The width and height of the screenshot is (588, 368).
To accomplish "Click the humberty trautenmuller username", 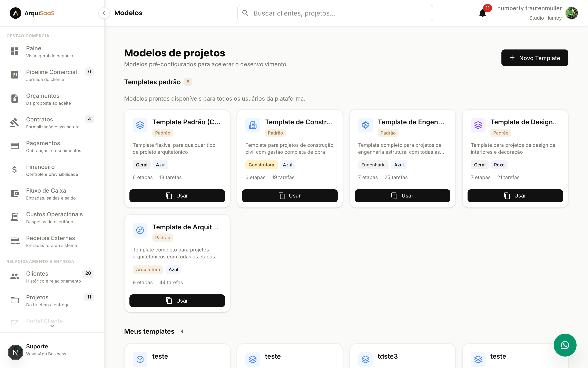I will (x=529, y=8).
